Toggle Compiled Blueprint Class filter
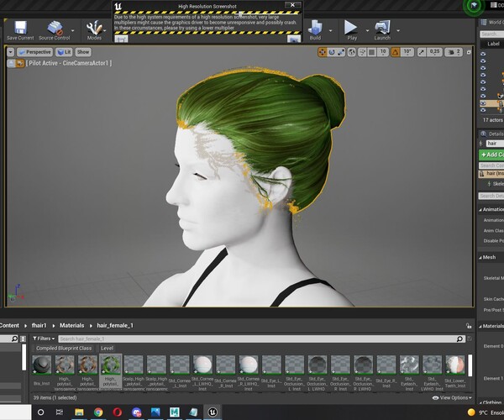Viewport: 504px width, 420px height. coord(64,348)
